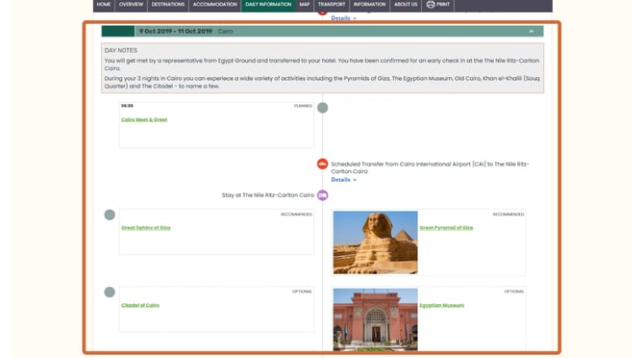This screenshot has height=358, width=644.
Task: Open the Sphinx photo thumbnail
Action: tap(376, 243)
